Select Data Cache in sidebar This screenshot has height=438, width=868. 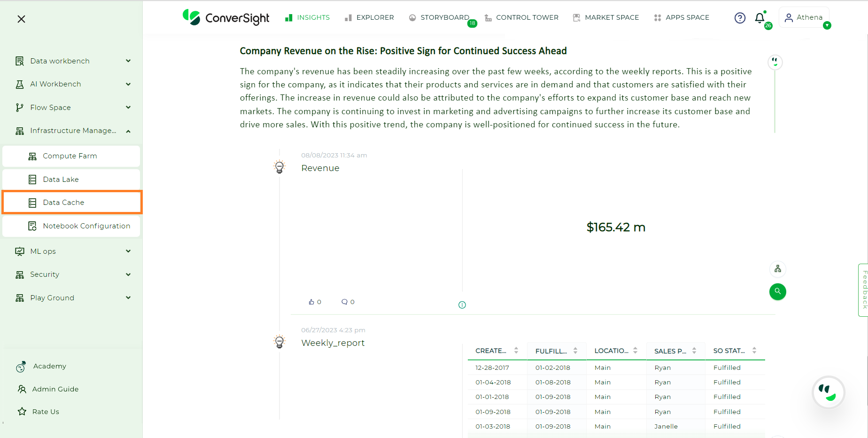coord(63,203)
